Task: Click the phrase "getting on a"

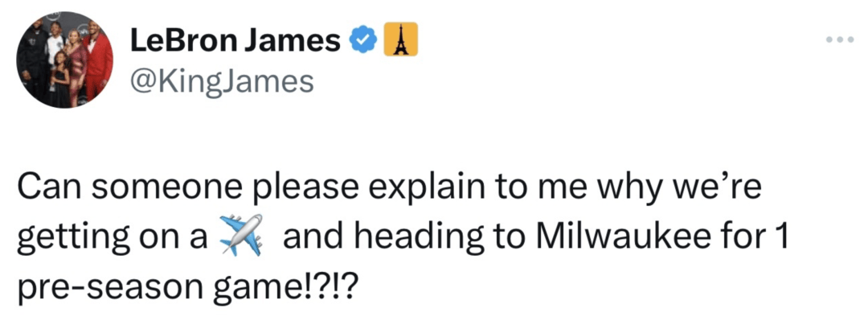Action: pos(112,240)
